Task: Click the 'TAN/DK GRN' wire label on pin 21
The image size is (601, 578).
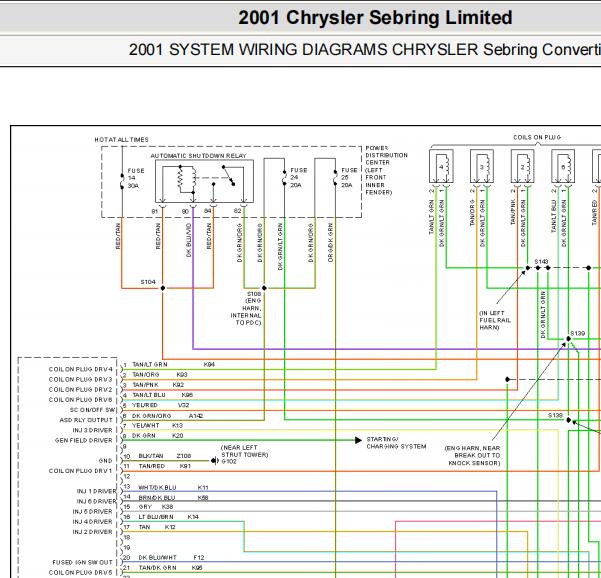Action: pos(158,567)
